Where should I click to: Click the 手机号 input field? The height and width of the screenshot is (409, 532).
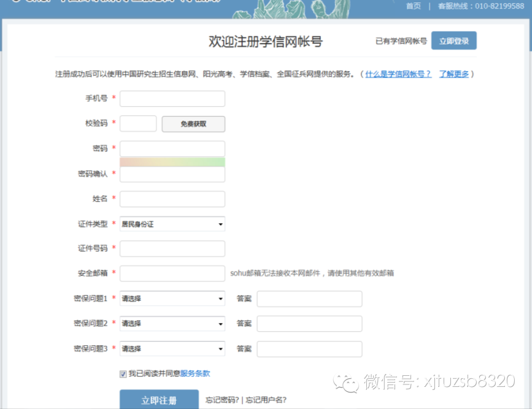(172, 98)
